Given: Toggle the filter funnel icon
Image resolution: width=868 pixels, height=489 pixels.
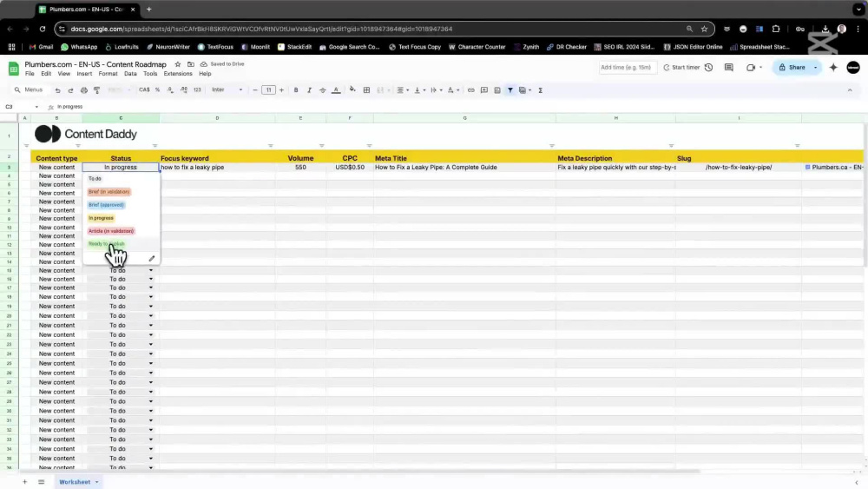Looking at the screenshot, I should coord(510,90).
